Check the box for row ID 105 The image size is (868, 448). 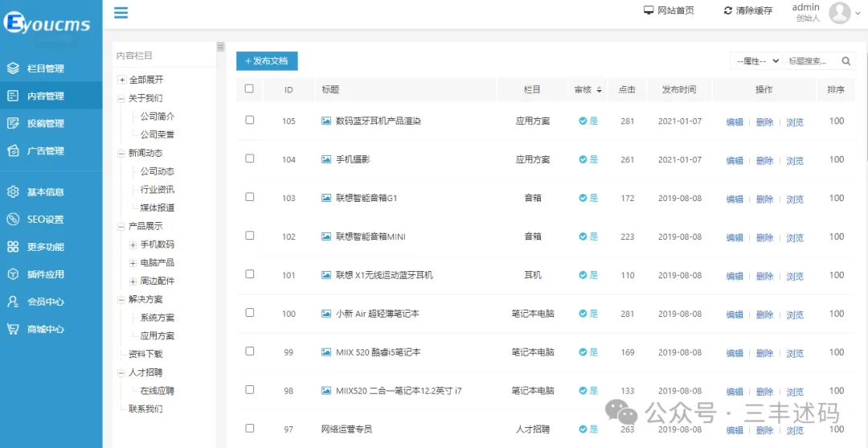(250, 120)
